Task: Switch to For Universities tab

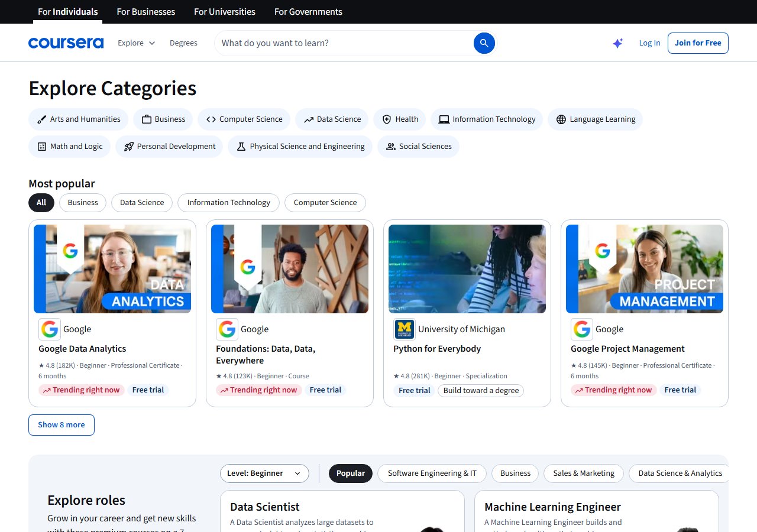Action: point(225,12)
